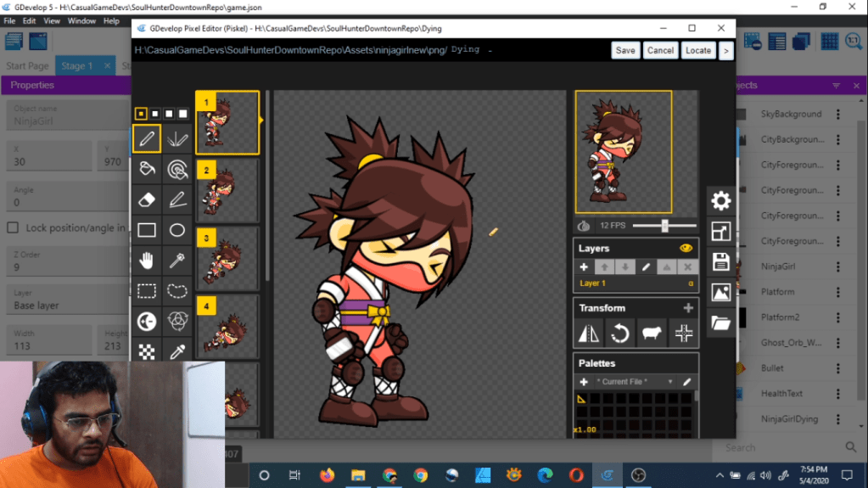The width and height of the screenshot is (868, 488).
Task: Adjust the 12 FPS slider handle
Action: (665, 226)
